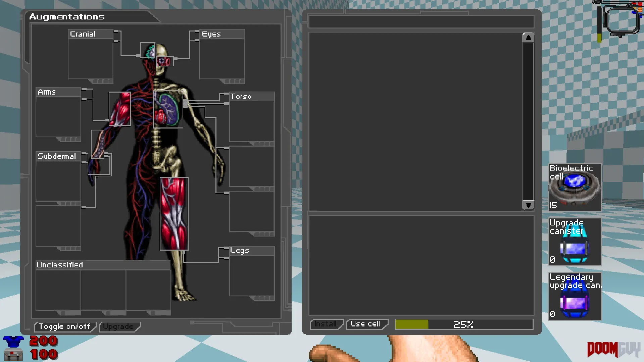The image size is (644, 362).
Task: Click the scroll down arrow
Action: coord(528,205)
